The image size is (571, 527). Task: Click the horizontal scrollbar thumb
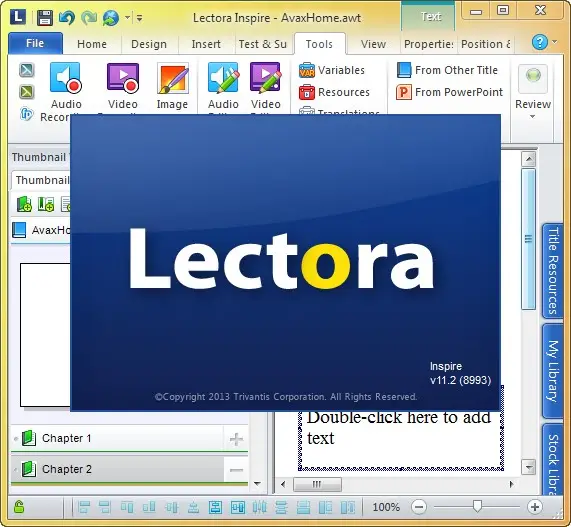coord(317,484)
